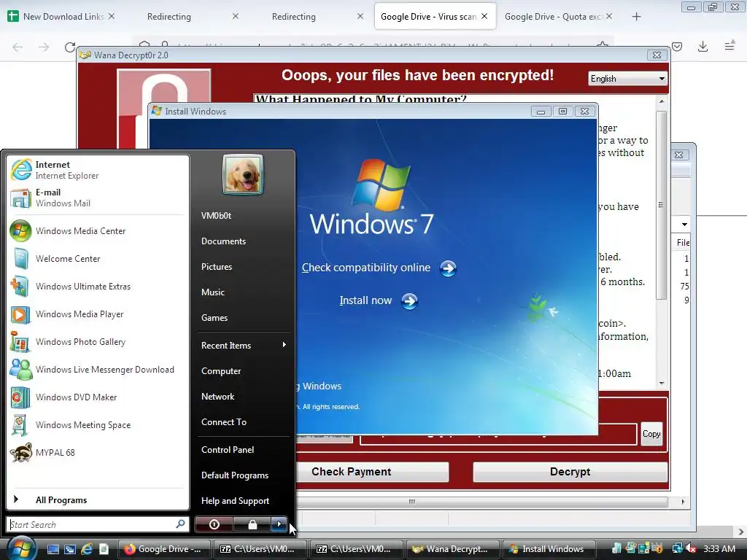Click the 3:33 AM taskbar clock

[719, 548]
